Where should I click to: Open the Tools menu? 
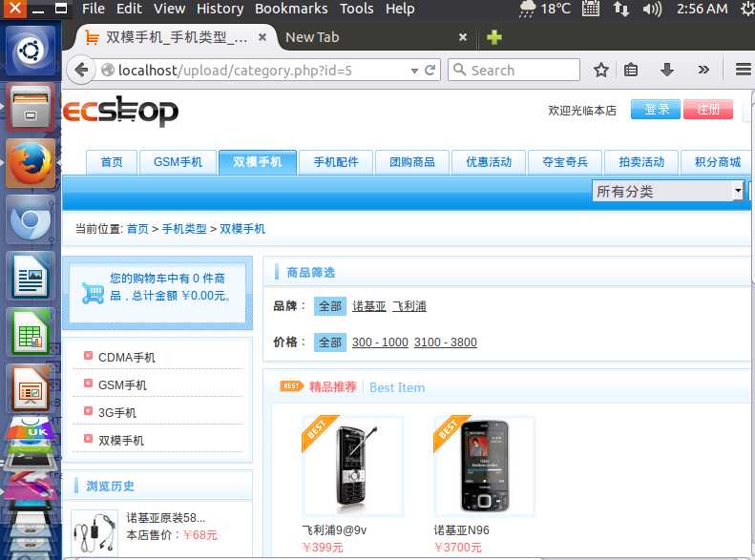[356, 9]
